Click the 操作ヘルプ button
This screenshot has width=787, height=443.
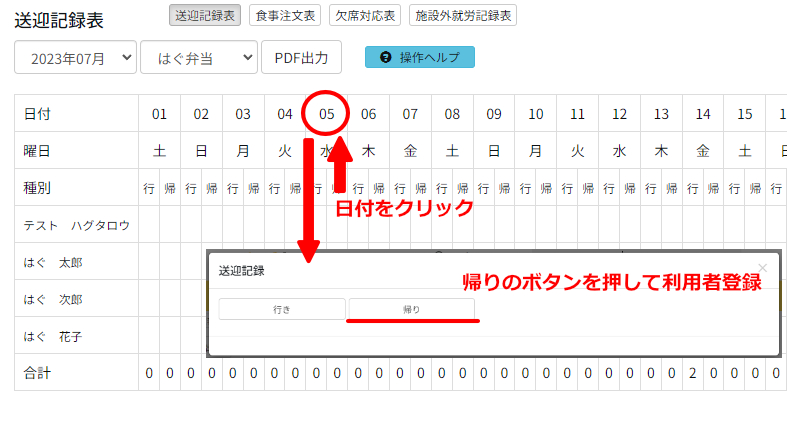click(420, 58)
